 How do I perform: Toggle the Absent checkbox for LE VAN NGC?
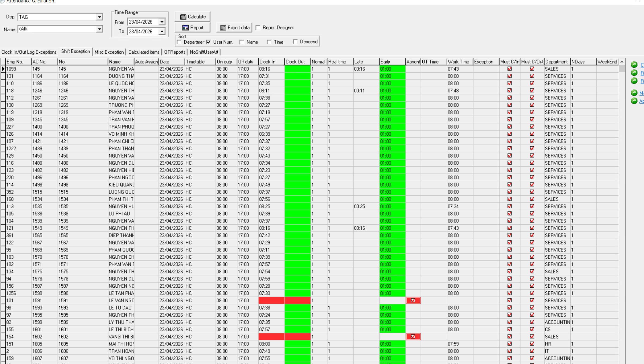click(x=413, y=300)
